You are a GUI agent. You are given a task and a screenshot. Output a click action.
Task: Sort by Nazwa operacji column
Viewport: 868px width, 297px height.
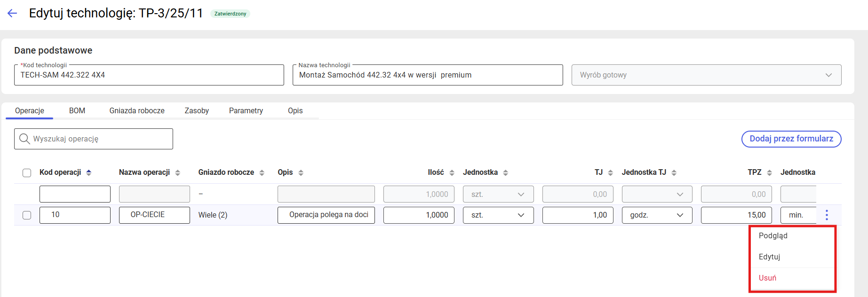[x=178, y=172]
